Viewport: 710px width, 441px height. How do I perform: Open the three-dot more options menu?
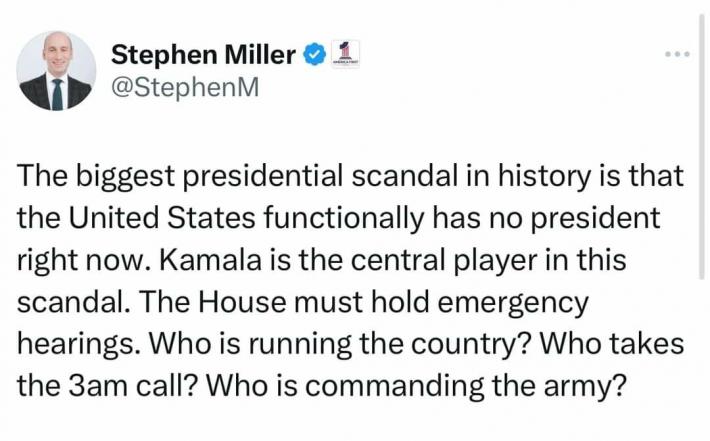(678, 54)
